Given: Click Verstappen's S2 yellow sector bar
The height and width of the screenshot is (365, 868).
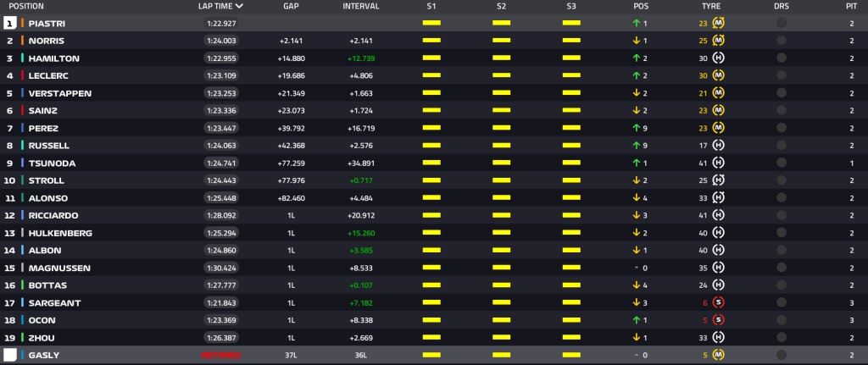Looking at the screenshot, I should [x=502, y=93].
